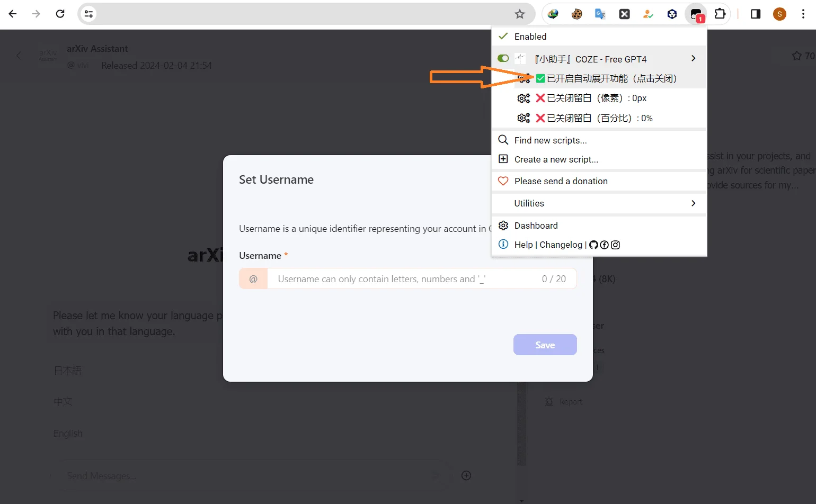Open the cookie editor extension
The height and width of the screenshot is (504, 816).
[x=577, y=14]
